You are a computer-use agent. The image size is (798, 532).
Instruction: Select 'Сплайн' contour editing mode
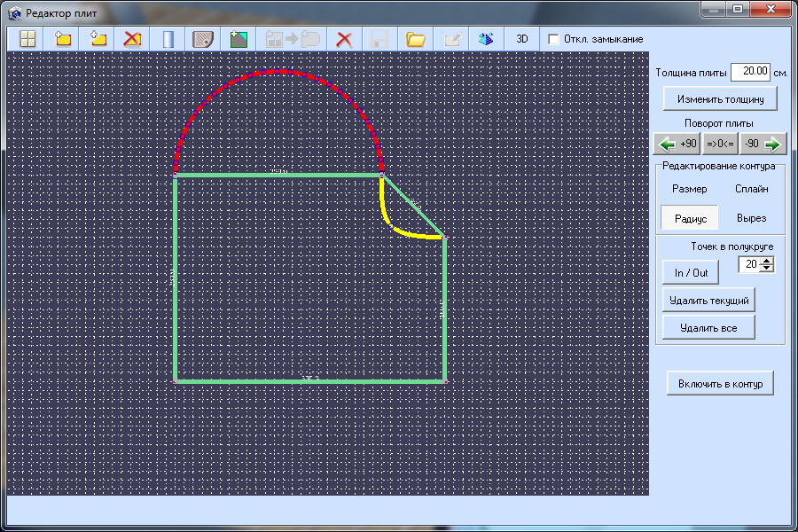coord(751,189)
